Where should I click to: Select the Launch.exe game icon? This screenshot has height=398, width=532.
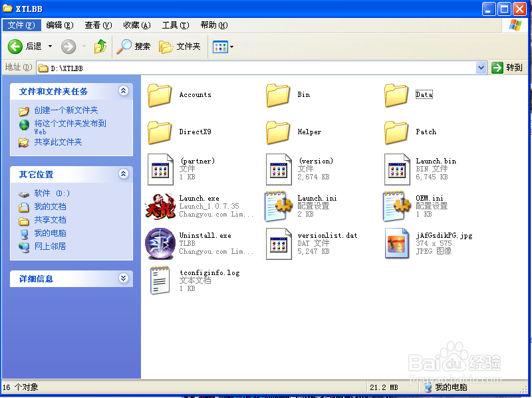[x=160, y=207]
